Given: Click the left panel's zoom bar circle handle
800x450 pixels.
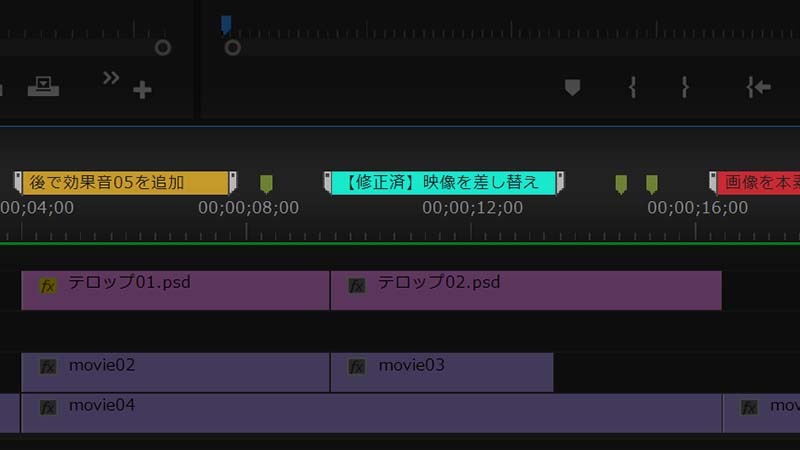Looking at the screenshot, I should click(162, 47).
